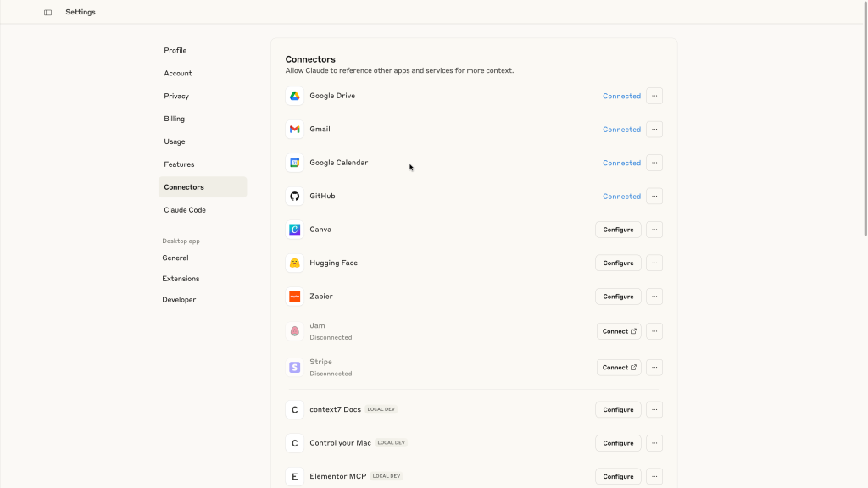Click the Jam connector icon
Viewport: 868px width, 488px height.
(294, 331)
